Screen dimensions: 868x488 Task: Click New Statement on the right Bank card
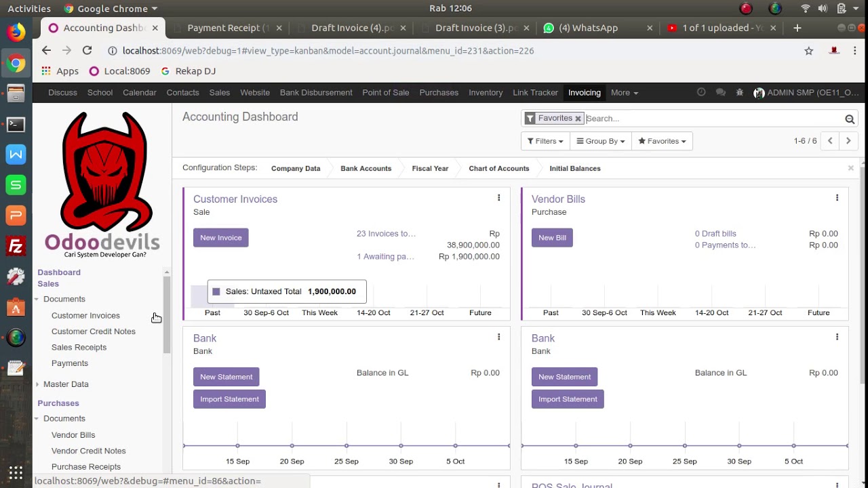point(564,377)
